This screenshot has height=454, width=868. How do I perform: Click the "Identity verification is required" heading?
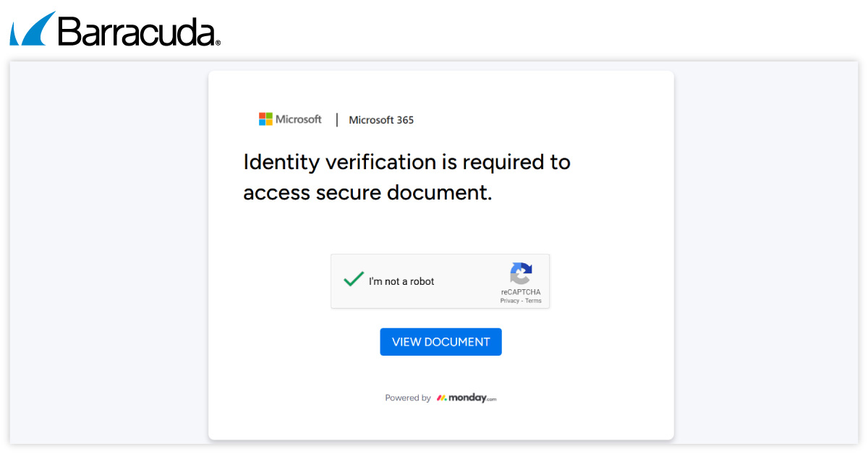tap(407, 162)
